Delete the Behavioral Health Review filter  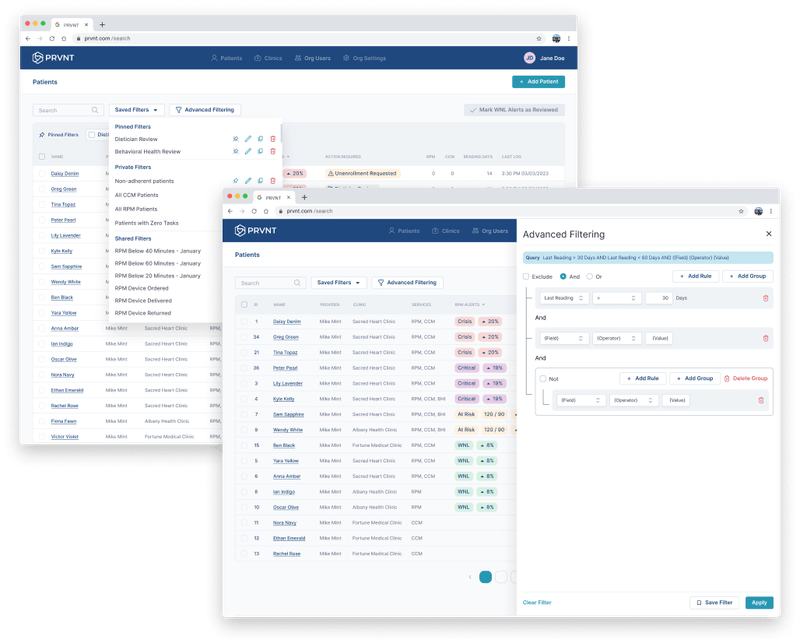(x=273, y=151)
